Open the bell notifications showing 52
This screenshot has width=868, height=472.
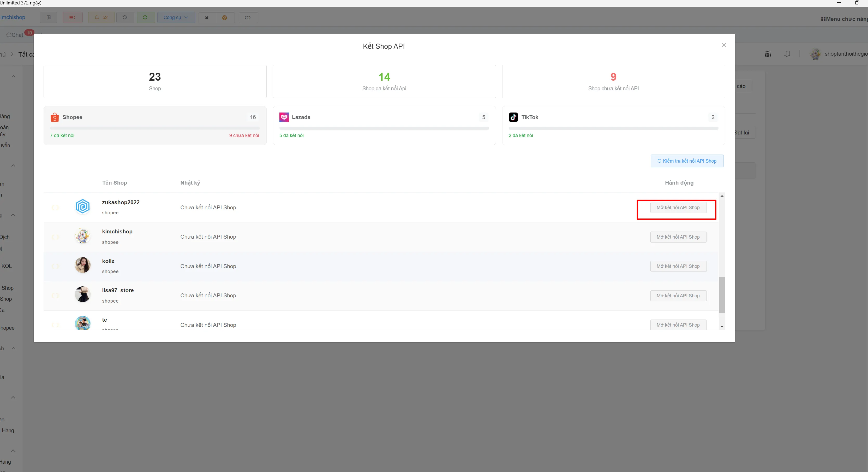(101, 17)
